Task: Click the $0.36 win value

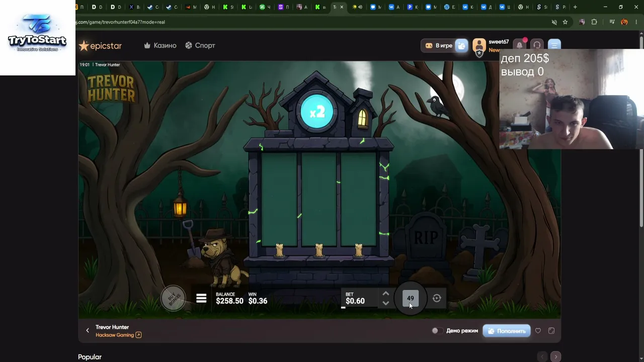Action: pyautogui.click(x=258, y=301)
